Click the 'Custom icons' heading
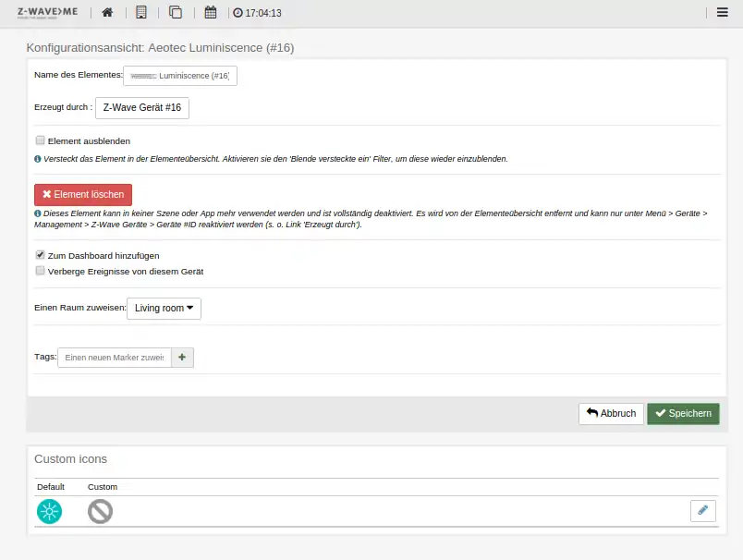Screen dimensions: 743x560 point(70,459)
